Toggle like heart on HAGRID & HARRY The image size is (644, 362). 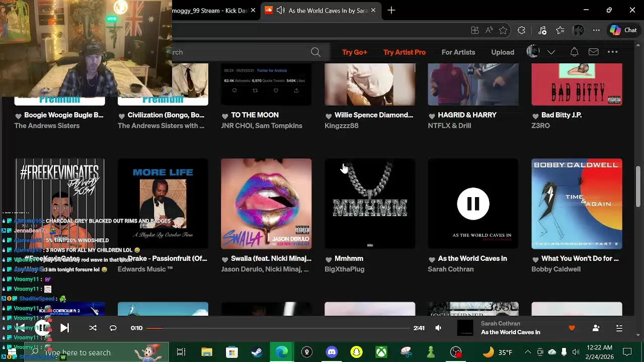click(432, 116)
